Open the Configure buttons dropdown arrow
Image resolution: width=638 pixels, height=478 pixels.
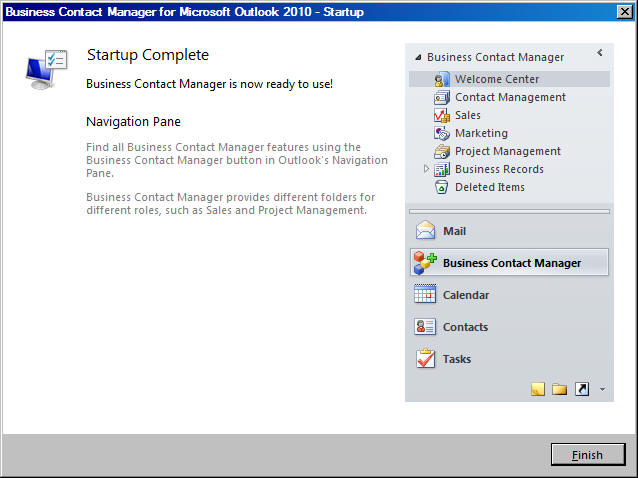[603, 389]
